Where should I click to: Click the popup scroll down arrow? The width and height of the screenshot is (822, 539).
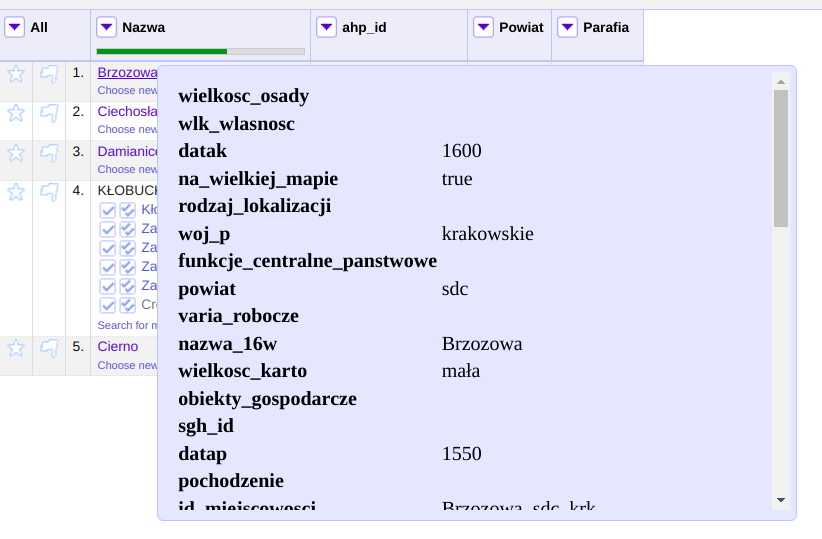click(781, 500)
